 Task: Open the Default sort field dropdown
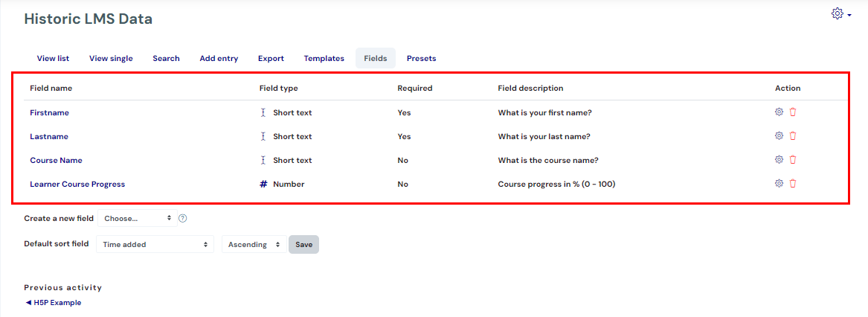tap(155, 244)
